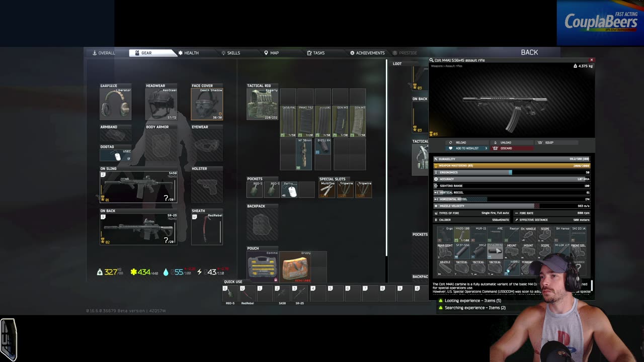Select the SF3P-556 muzzle mod slot
The height and width of the screenshot is (362, 644).
point(462,251)
